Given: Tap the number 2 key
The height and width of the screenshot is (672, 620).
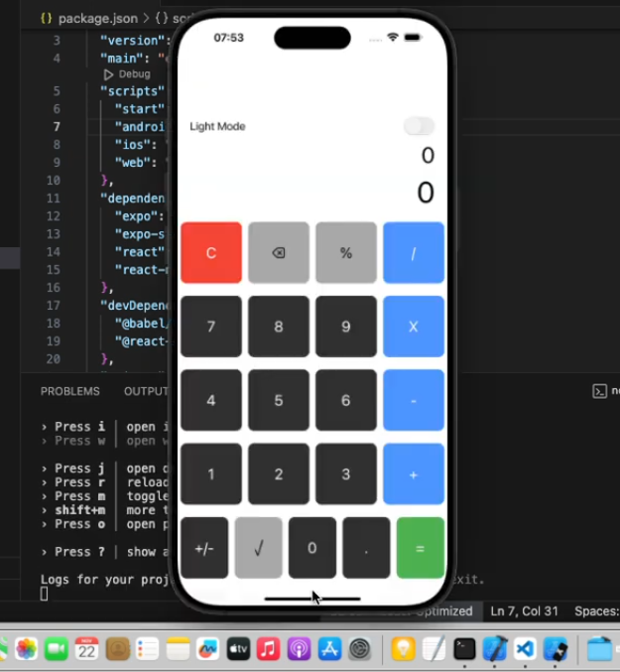Looking at the screenshot, I should click(x=279, y=473).
